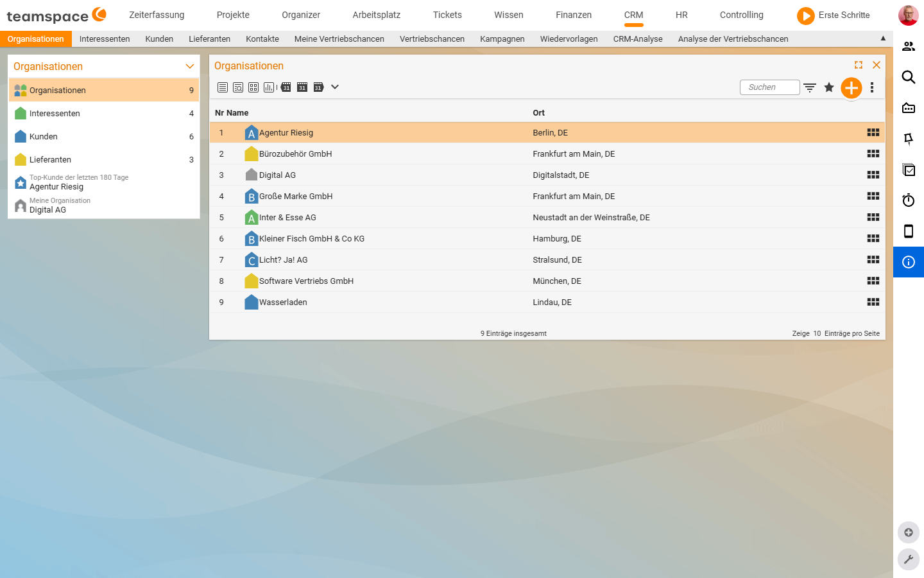Maximize the Organisationen panel
The height and width of the screenshot is (578, 924).
pyautogui.click(x=859, y=65)
